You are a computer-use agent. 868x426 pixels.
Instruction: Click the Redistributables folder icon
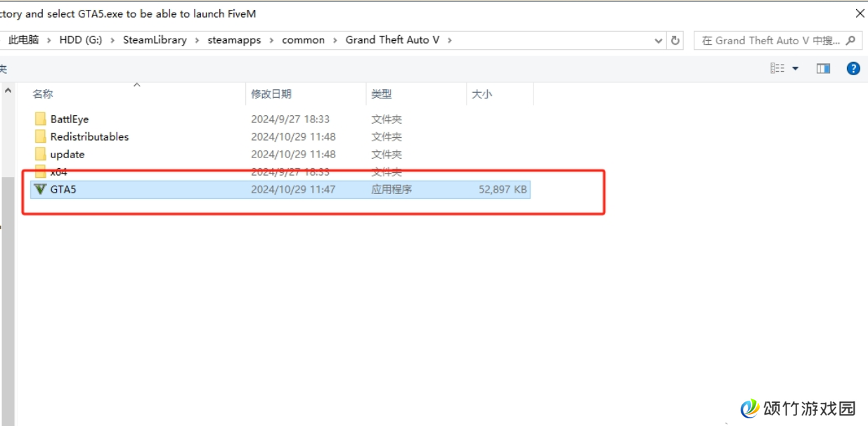click(40, 136)
